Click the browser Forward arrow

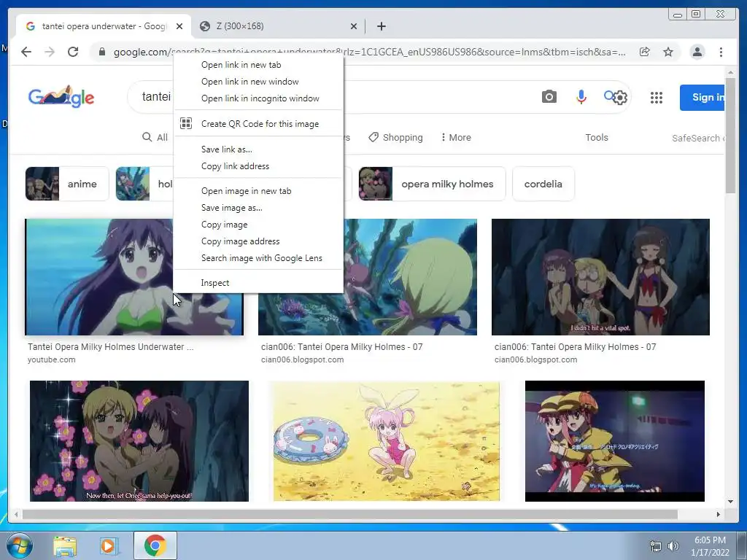point(50,52)
